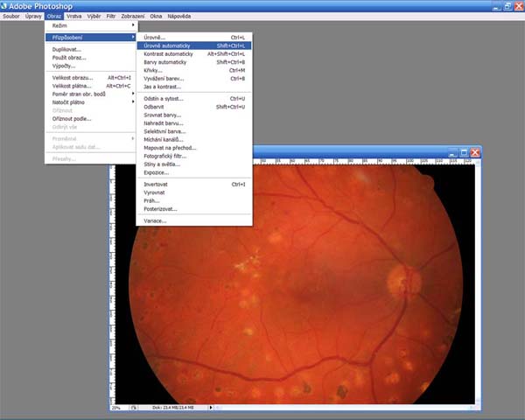
Task: Choose Duplikovat from the Obraz menu
Action: (67, 49)
